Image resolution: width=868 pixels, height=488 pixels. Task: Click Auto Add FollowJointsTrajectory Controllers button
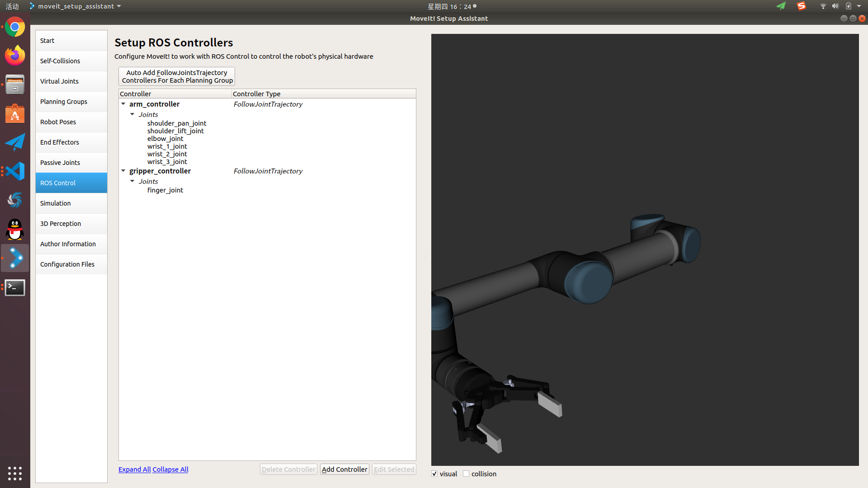177,76
